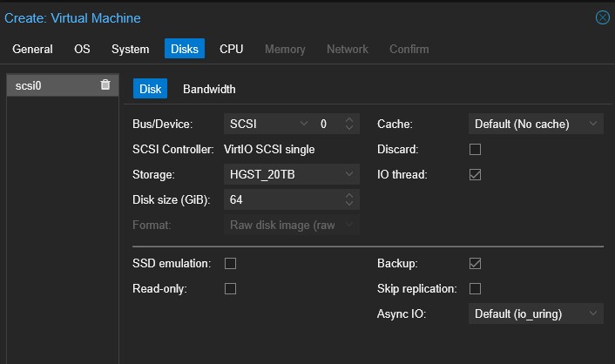Increase disk size with up arrow
Screen dimensions: 615x364
(x=349, y=195)
